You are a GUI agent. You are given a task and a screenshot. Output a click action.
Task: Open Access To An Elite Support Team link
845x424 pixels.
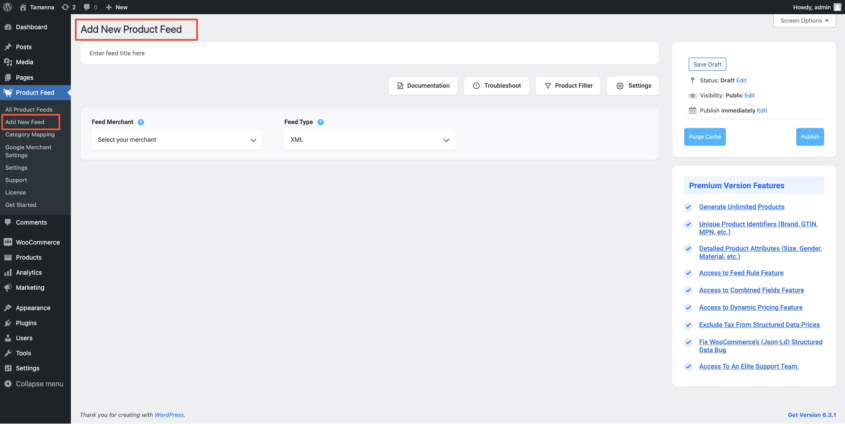(x=749, y=366)
